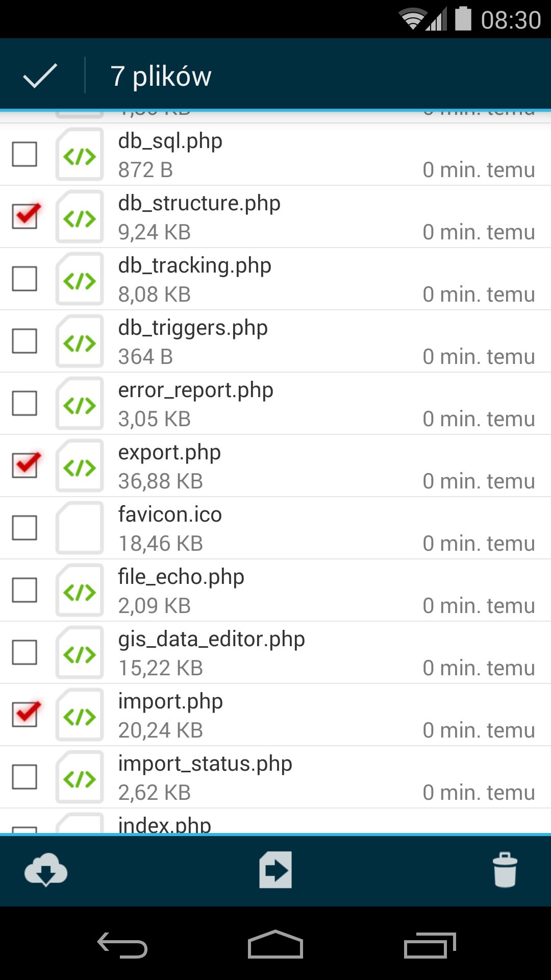This screenshot has width=551, height=980.
Task: Tap the code file icon for db_sql.php
Action: 80,155
